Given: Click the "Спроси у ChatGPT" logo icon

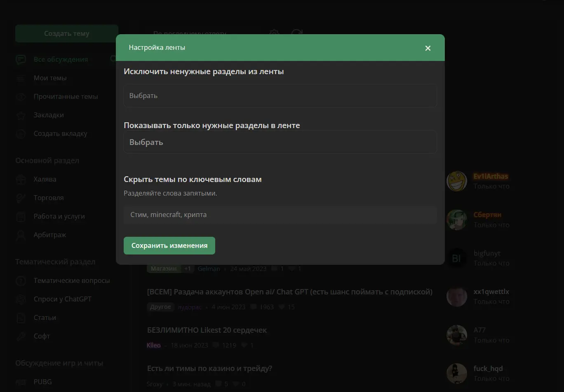Looking at the screenshot, I should [21, 299].
